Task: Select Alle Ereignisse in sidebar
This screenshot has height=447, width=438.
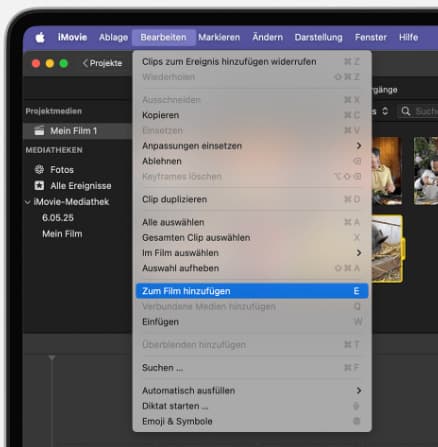Action: (x=81, y=186)
